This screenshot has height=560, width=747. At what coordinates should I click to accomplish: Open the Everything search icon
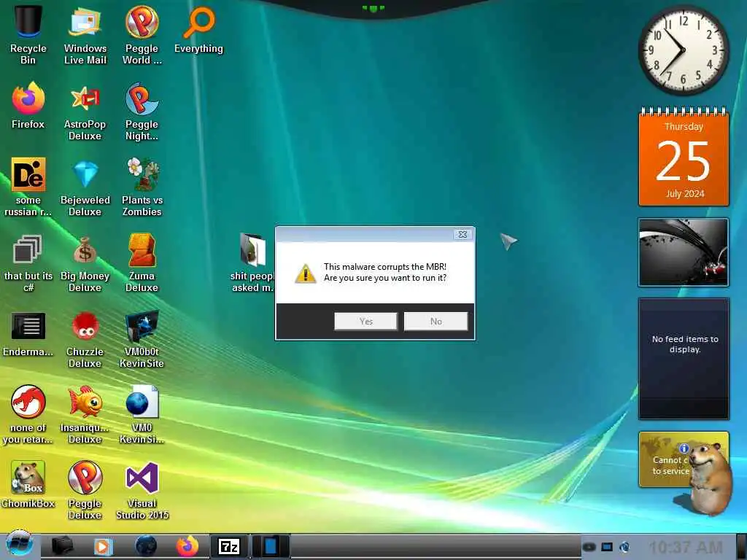point(198,29)
